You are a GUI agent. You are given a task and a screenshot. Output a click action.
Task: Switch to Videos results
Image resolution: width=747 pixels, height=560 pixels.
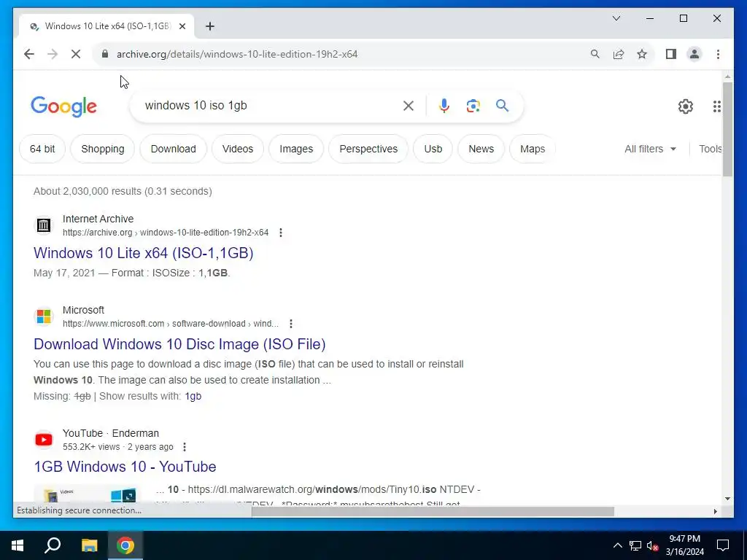238,149
